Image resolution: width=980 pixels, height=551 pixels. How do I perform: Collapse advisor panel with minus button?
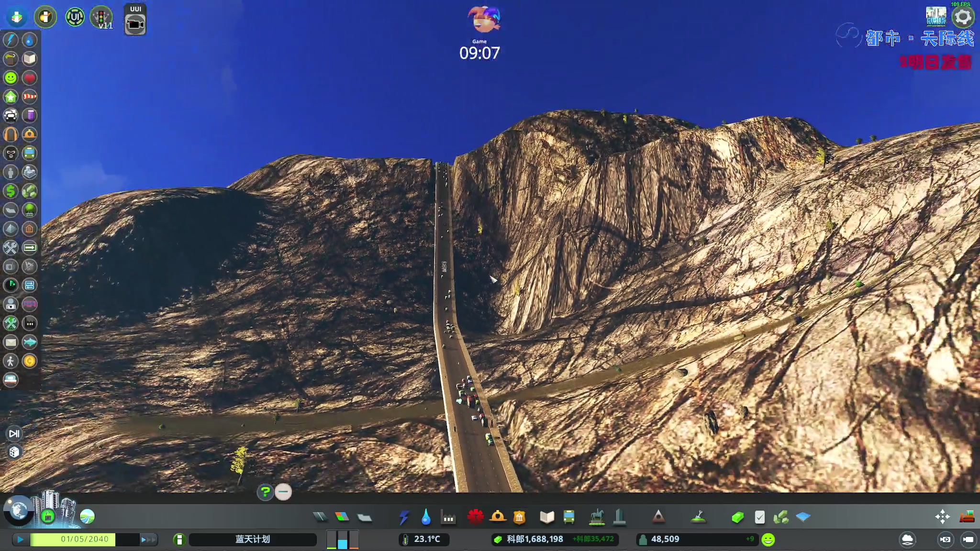click(283, 492)
